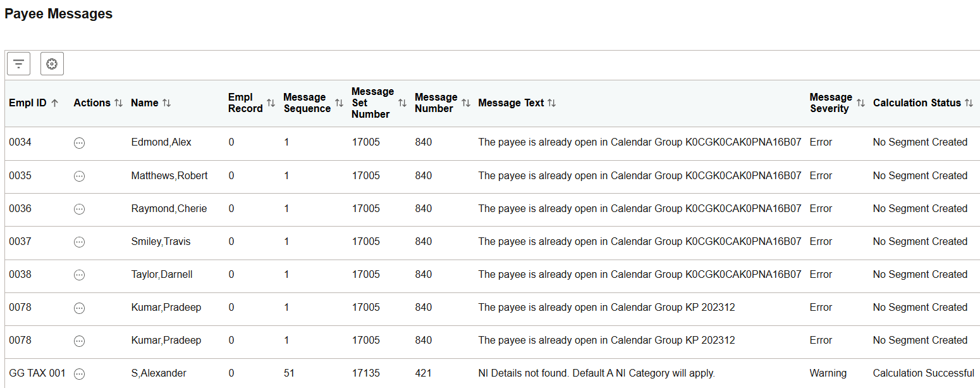Open the grid filter icon
The height and width of the screenshot is (388, 980).
click(18, 64)
